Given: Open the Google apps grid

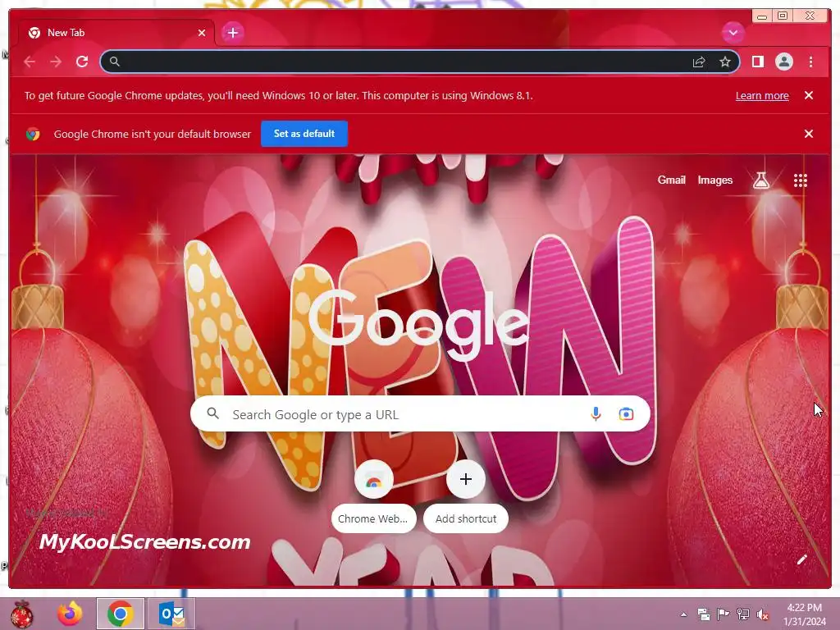Looking at the screenshot, I should [801, 180].
